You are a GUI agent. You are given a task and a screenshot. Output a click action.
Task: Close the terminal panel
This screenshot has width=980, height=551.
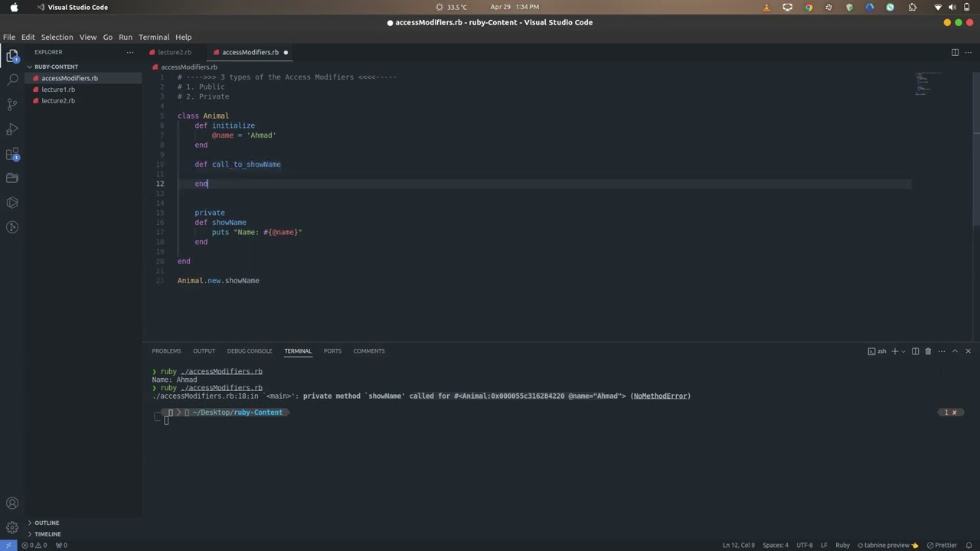pos(968,351)
